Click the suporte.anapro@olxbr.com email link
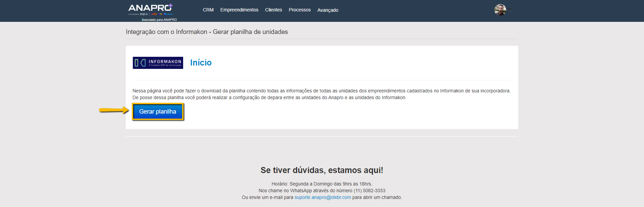The height and width of the screenshot is (207, 644). coord(323,197)
